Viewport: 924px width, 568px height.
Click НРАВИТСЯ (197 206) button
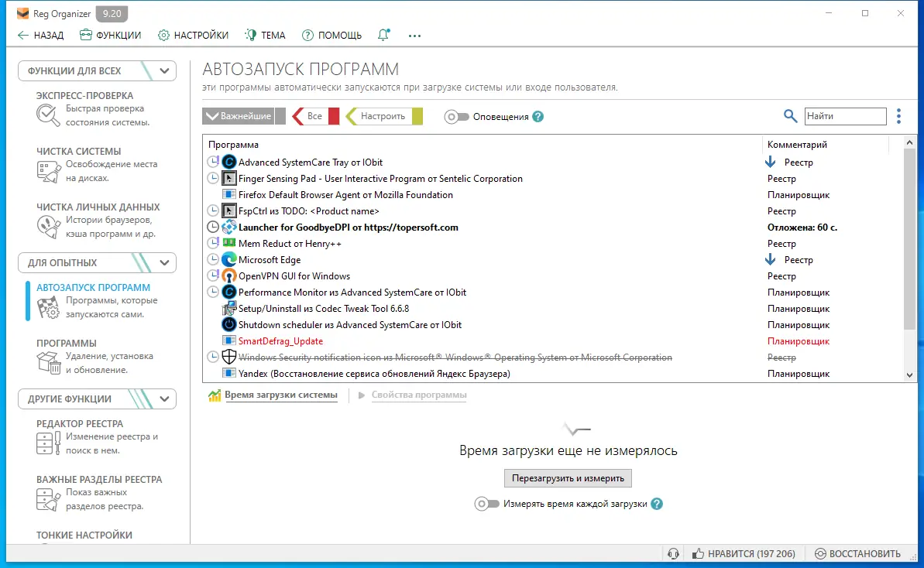coord(744,553)
